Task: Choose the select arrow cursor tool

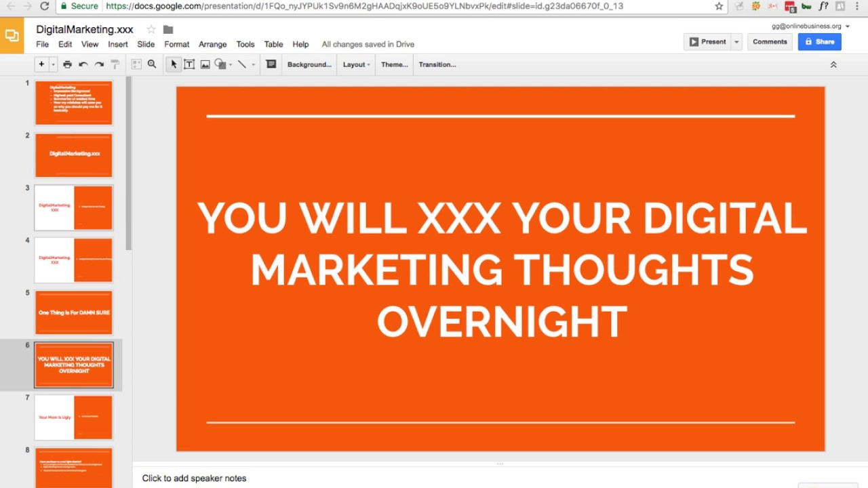Action: pos(174,64)
